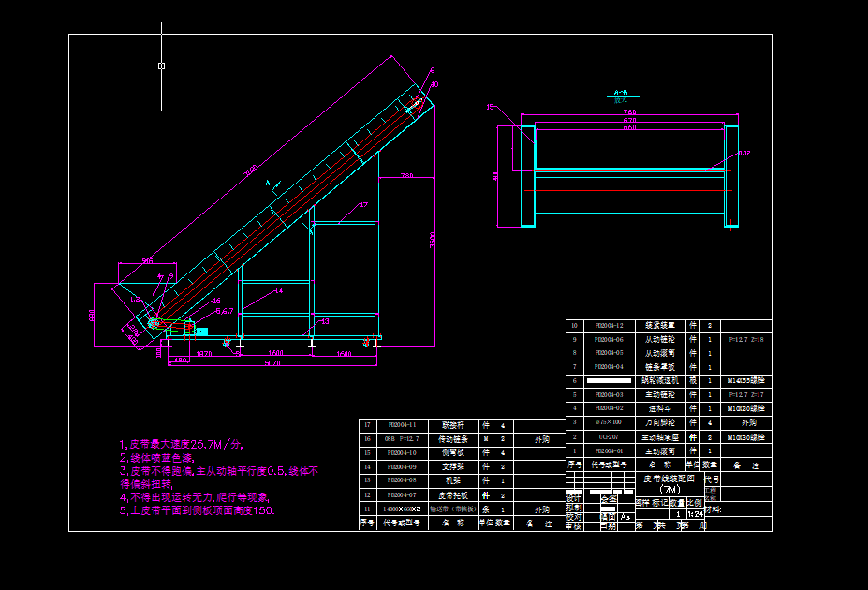Click the scale value 1:24
This screenshot has width=868, height=590.
point(695,514)
